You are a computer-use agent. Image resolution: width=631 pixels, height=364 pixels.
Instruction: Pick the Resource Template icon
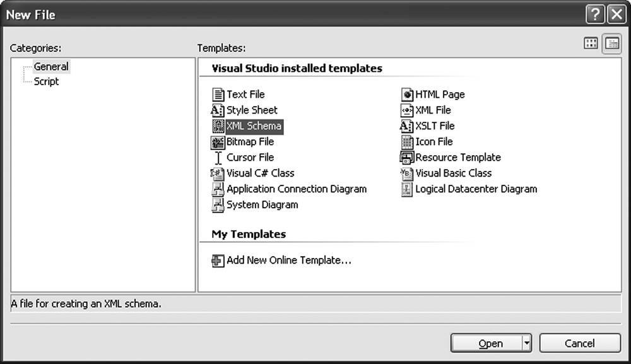(x=407, y=158)
